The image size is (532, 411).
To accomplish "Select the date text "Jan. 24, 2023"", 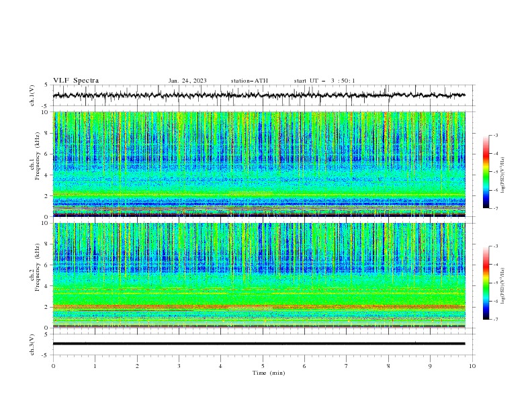I will point(187,81).
